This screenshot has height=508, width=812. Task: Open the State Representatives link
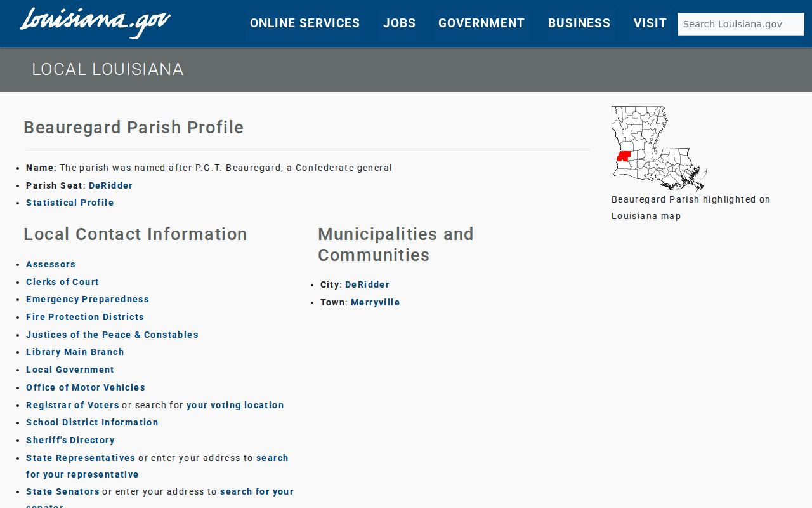(x=81, y=458)
